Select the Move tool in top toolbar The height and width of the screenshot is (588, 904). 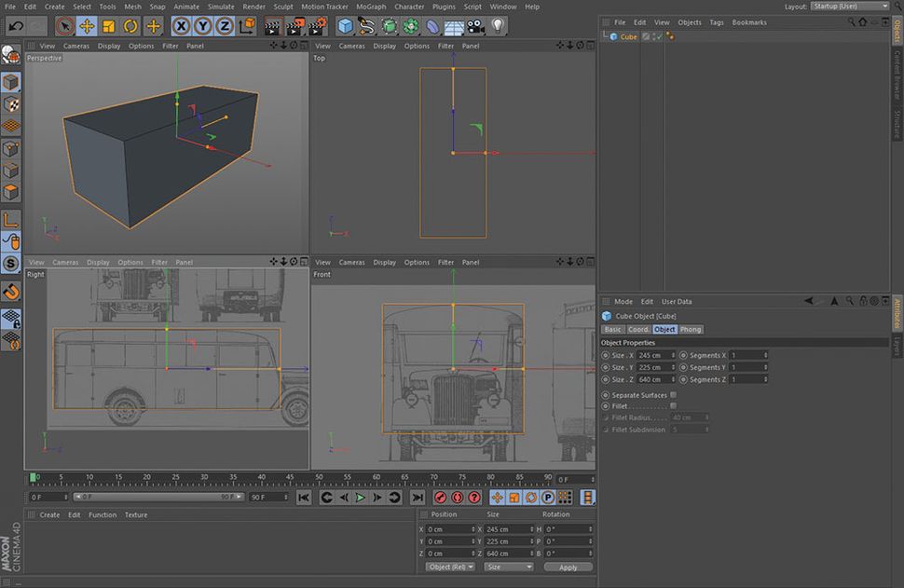tap(87, 26)
